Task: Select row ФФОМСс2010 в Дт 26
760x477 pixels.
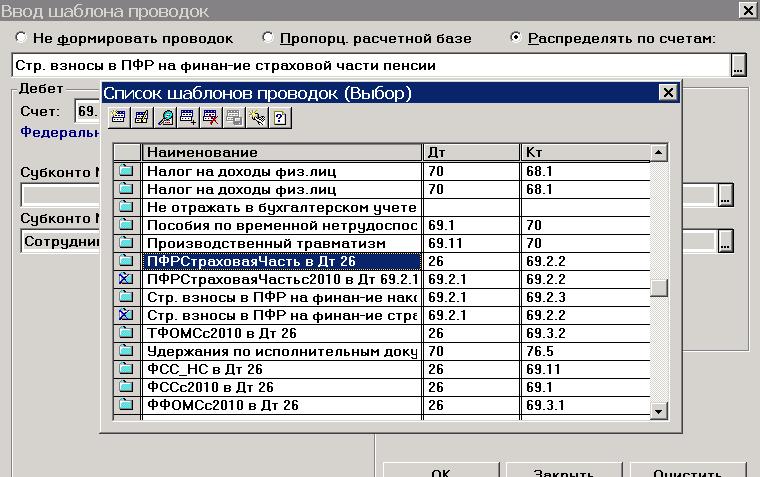Action: coord(382,405)
